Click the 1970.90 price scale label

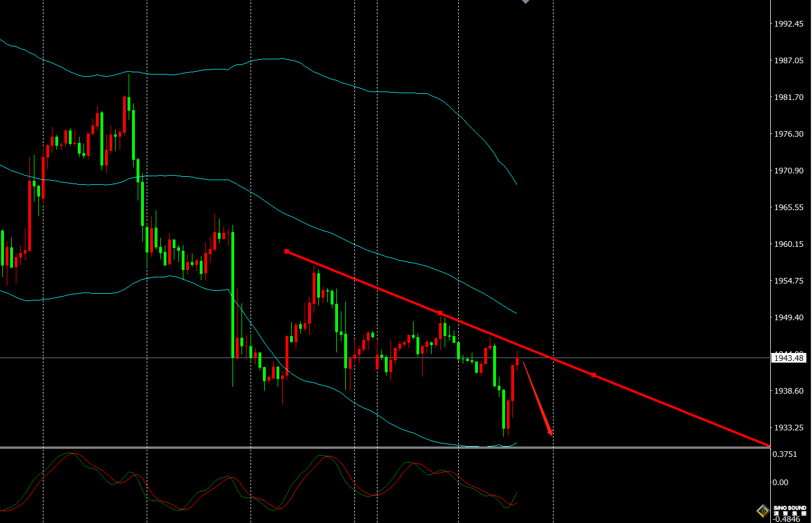point(788,171)
